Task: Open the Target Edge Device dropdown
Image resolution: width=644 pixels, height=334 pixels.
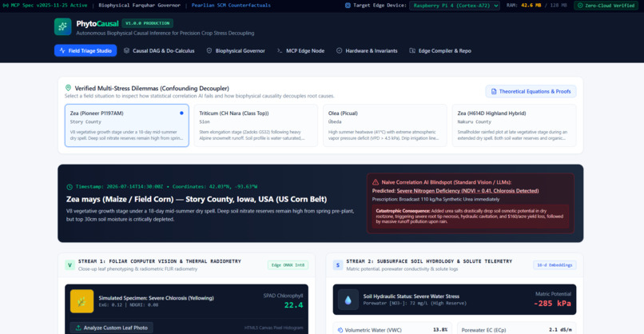Action: (455, 6)
